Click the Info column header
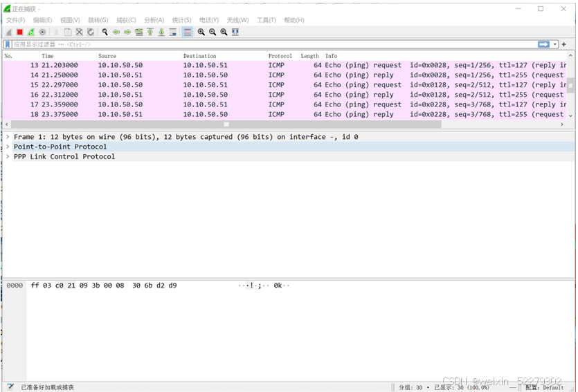This screenshot has width=578, height=392. click(x=445, y=56)
